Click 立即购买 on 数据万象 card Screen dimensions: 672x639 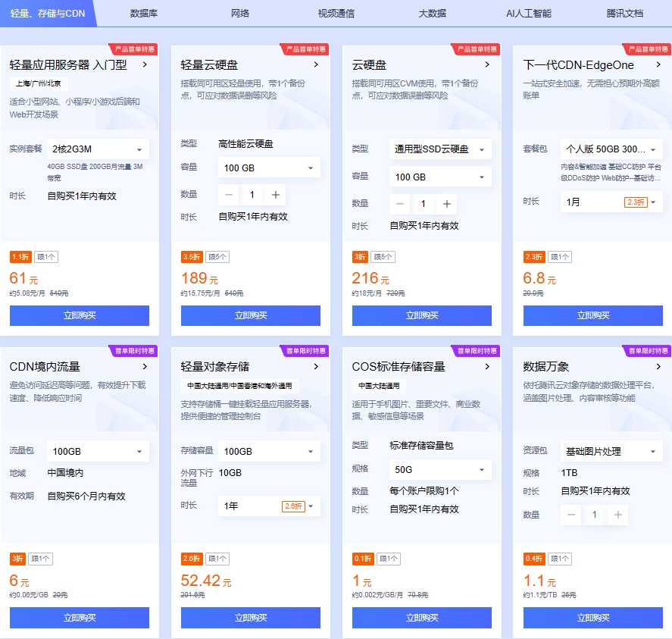592,618
